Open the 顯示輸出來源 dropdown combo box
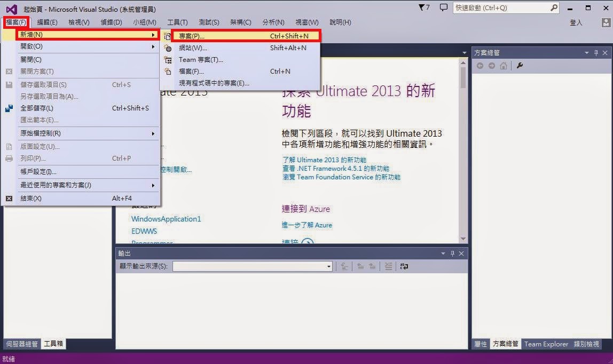This screenshot has height=364, width=613. pos(253,266)
